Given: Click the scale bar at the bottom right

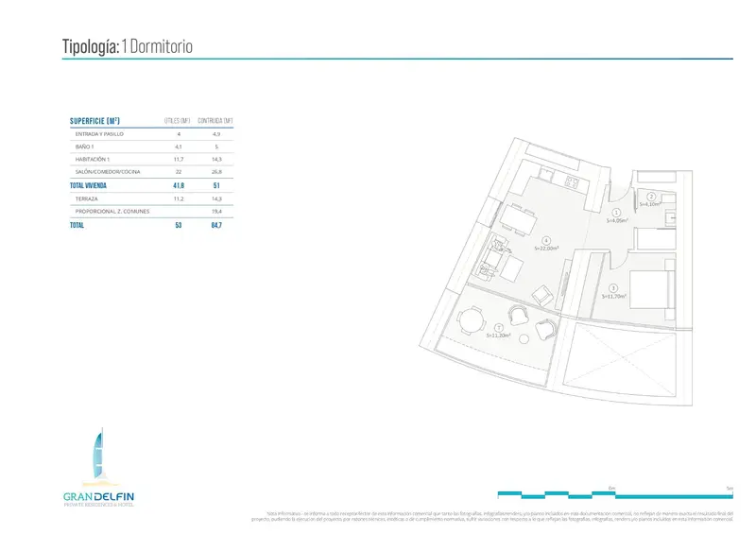Looking at the screenshot, I should pyautogui.click(x=615, y=493).
